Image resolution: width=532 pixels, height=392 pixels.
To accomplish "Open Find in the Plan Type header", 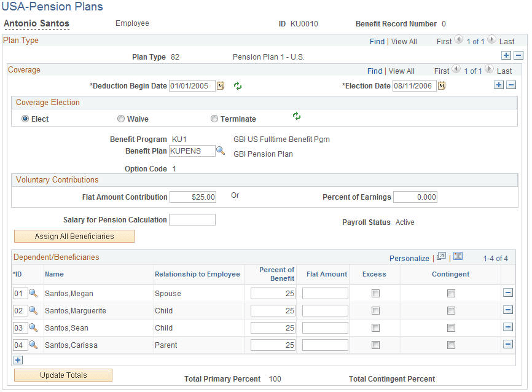I will click(377, 41).
